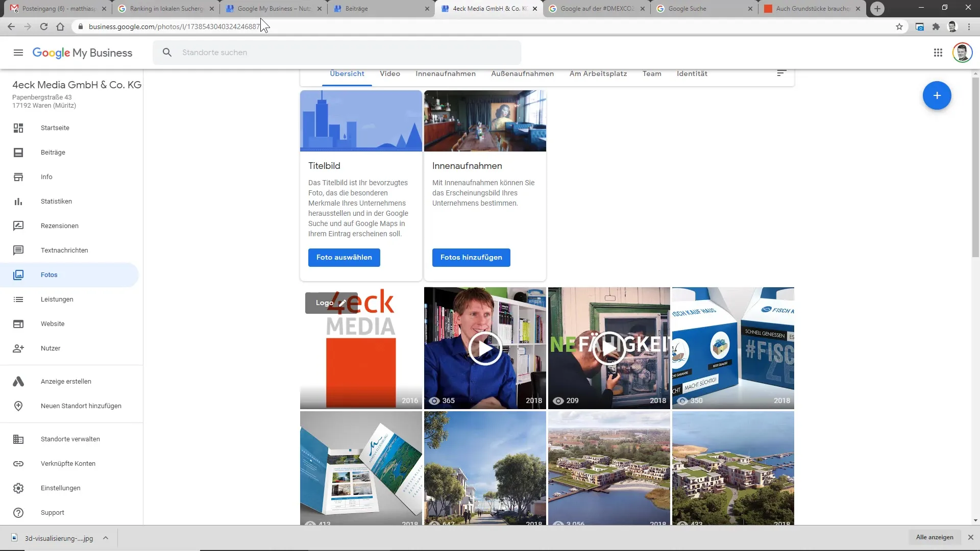Bookmark this page with the star icon
Viewport: 980px width, 551px height.
coord(899,27)
